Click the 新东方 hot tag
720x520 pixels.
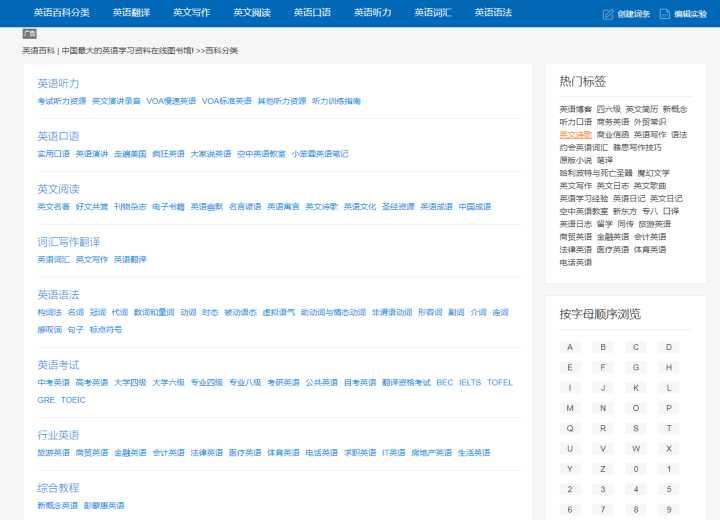625,211
